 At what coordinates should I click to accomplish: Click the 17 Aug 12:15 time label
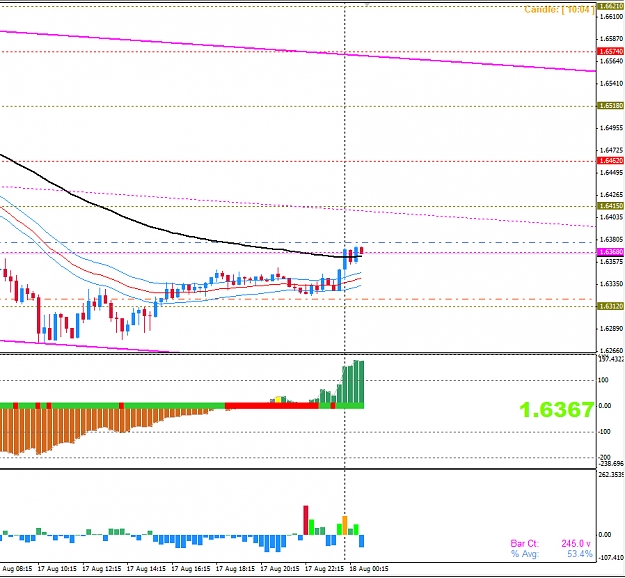pos(102,569)
